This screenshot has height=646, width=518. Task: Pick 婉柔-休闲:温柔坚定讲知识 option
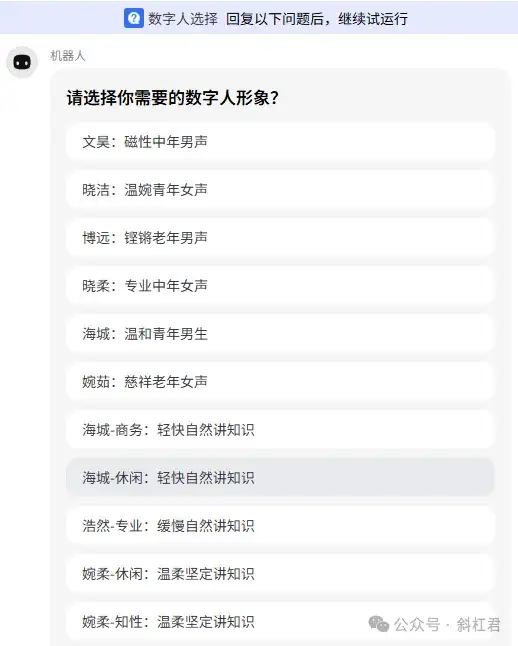(280, 573)
